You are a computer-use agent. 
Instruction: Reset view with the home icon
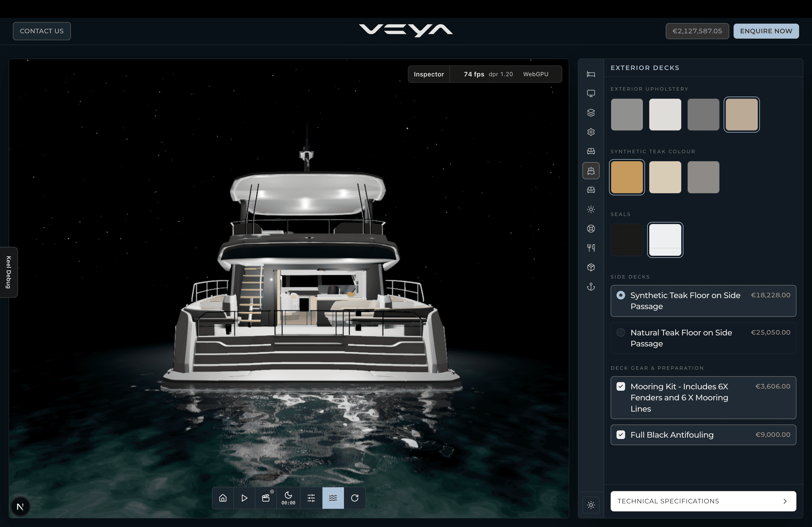coord(223,498)
